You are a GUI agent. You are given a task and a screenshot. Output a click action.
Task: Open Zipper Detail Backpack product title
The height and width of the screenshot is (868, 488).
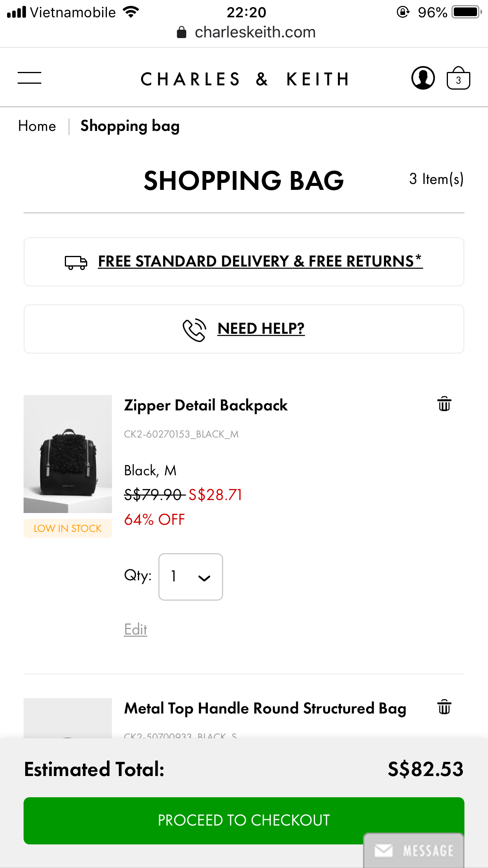click(x=205, y=405)
